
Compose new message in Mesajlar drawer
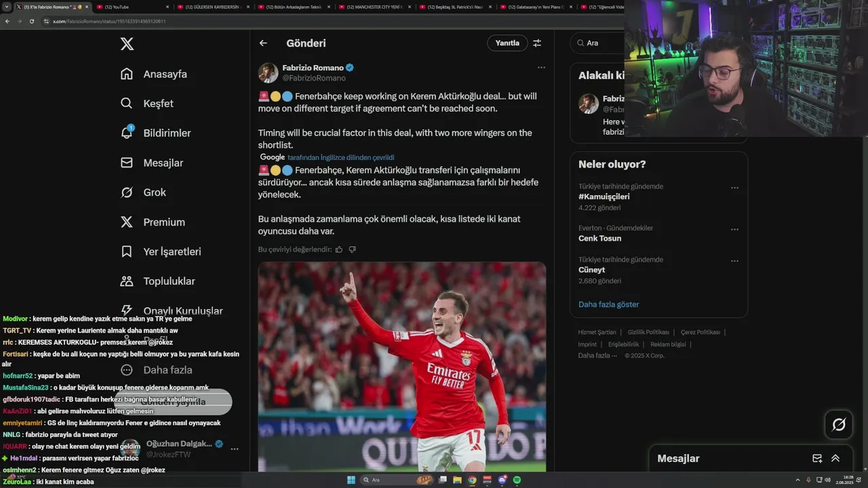click(x=817, y=459)
